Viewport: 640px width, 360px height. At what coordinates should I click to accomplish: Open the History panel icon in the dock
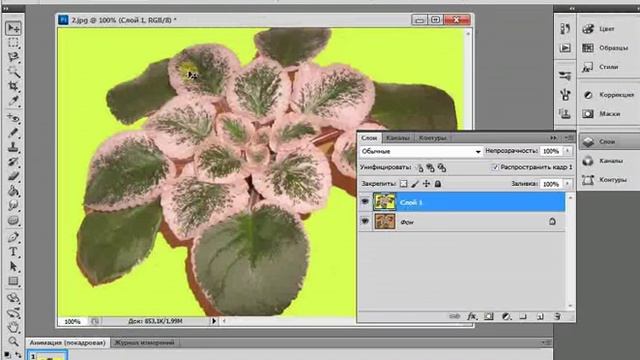[x=565, y=29]
